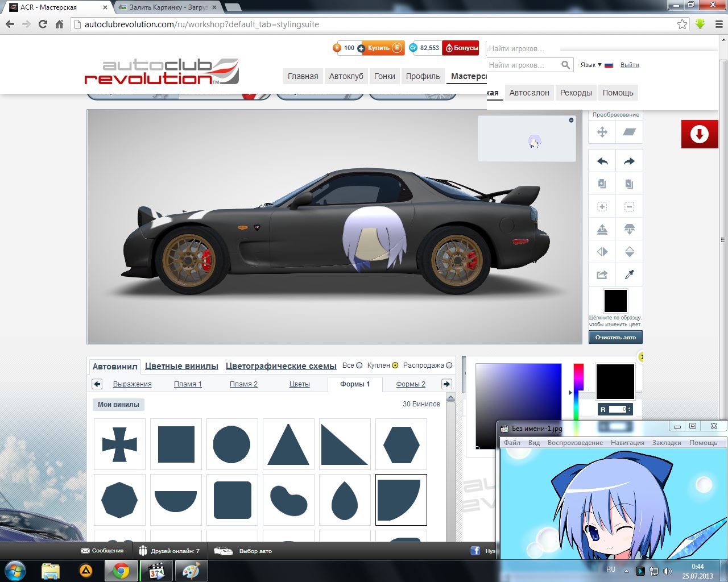
Task: Click the redo arrow in the tools panel
Action: point(629,161)
